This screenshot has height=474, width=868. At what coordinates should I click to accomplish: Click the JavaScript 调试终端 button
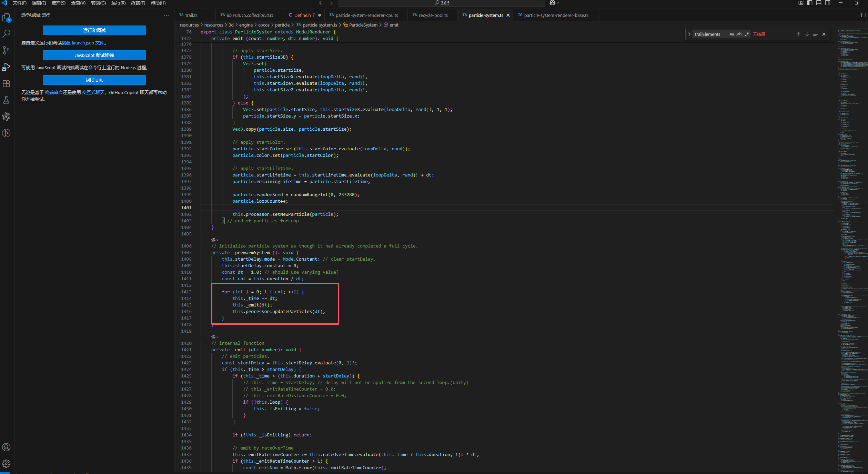pyautogui.click(x=94, y=55)
